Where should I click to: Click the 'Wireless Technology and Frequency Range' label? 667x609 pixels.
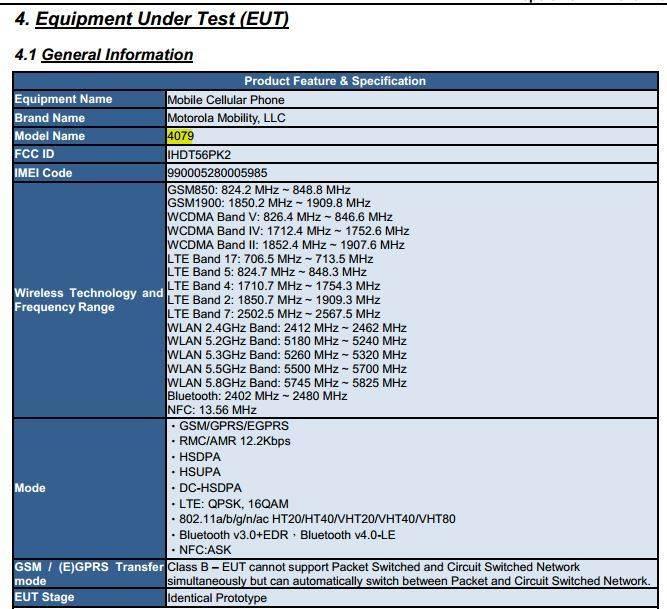[88, 300]
